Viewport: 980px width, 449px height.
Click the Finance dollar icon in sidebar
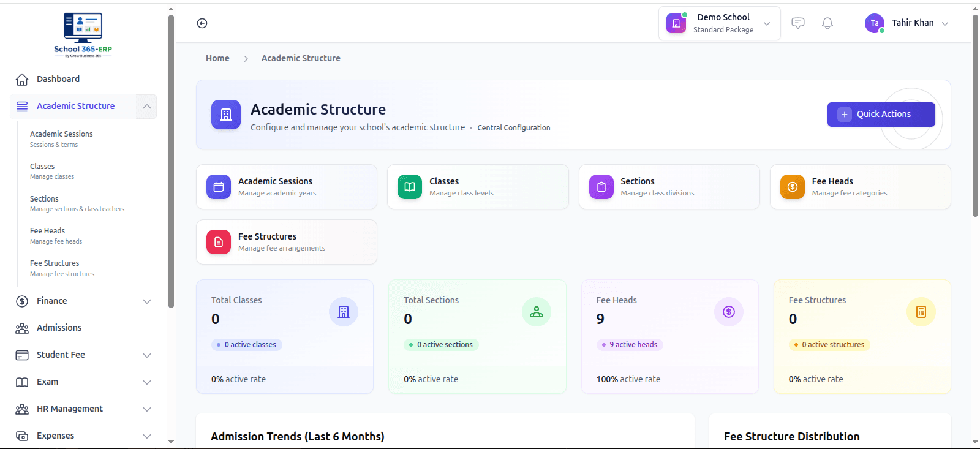point(22,301)
